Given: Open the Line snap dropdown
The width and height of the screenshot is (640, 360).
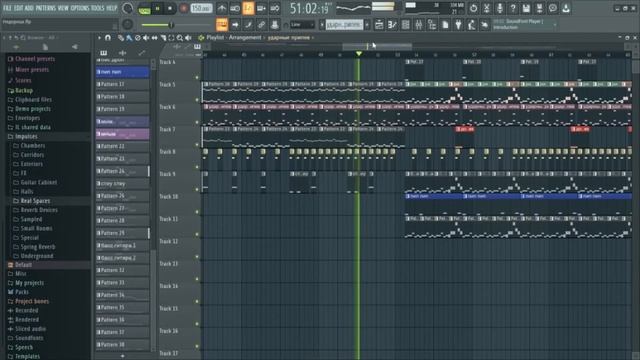Looking at the screenshot, I should pos(302,25).
